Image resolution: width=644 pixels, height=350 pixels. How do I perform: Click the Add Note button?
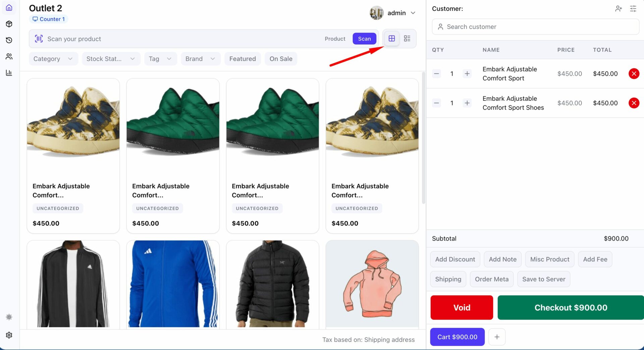tap(502, 259)
